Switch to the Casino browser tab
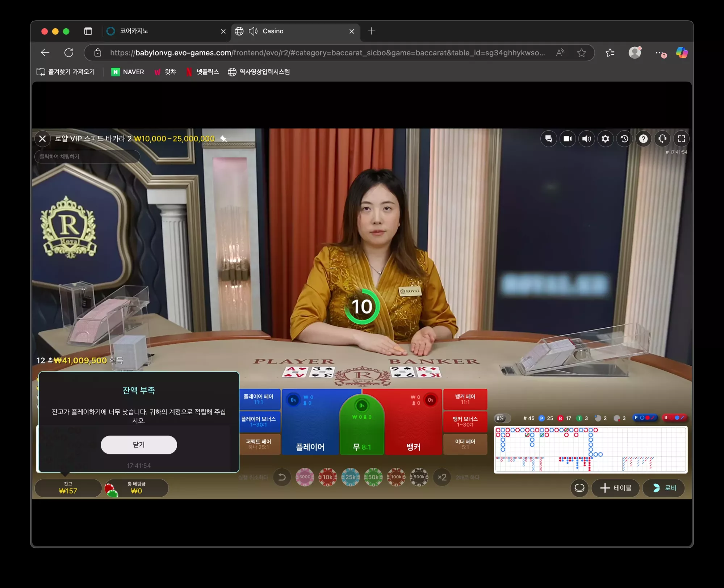The width and height of the screenshot is (724, 588). [x=295, y=31]
